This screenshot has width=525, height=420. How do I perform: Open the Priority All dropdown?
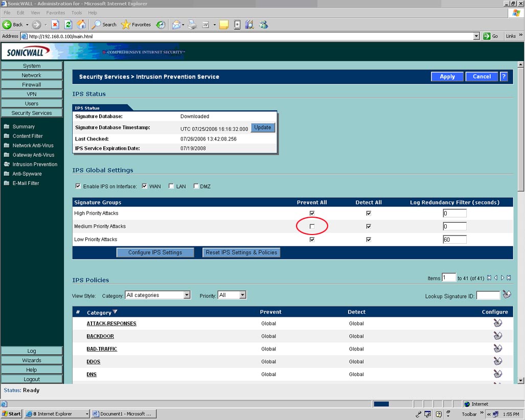232,295
